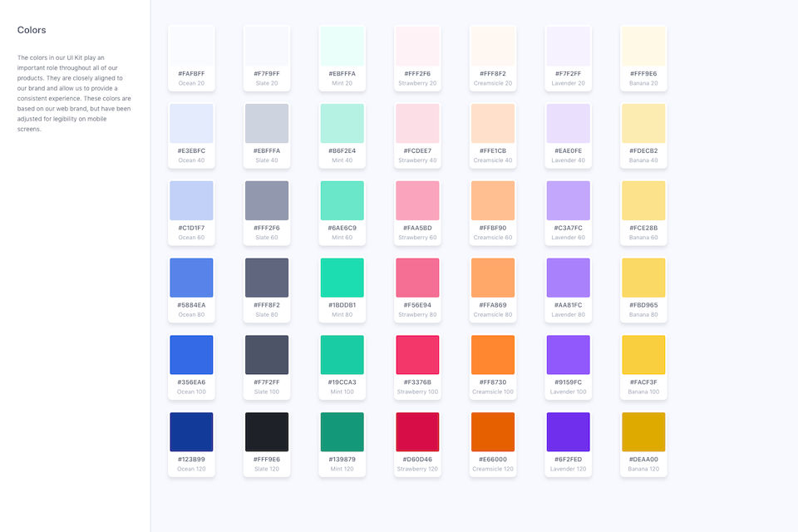Pick the Lavender 120 color swatch
798x532 pixels.
click(568, 432)
